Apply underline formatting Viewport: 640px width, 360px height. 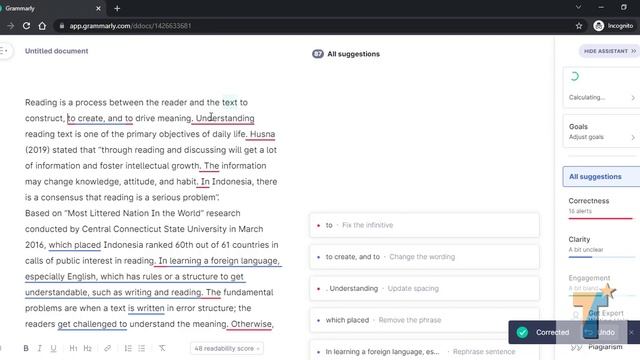(x=53, y=348)
